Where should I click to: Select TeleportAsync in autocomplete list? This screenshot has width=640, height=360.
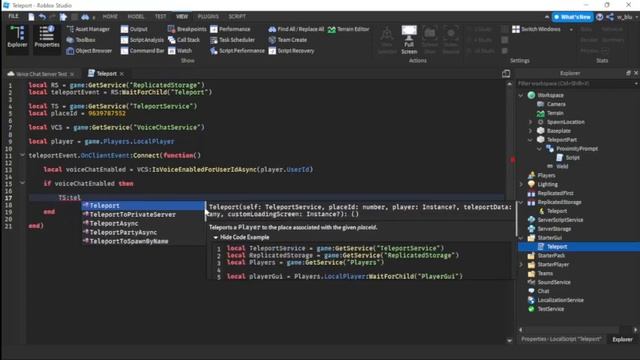point(143,223)
